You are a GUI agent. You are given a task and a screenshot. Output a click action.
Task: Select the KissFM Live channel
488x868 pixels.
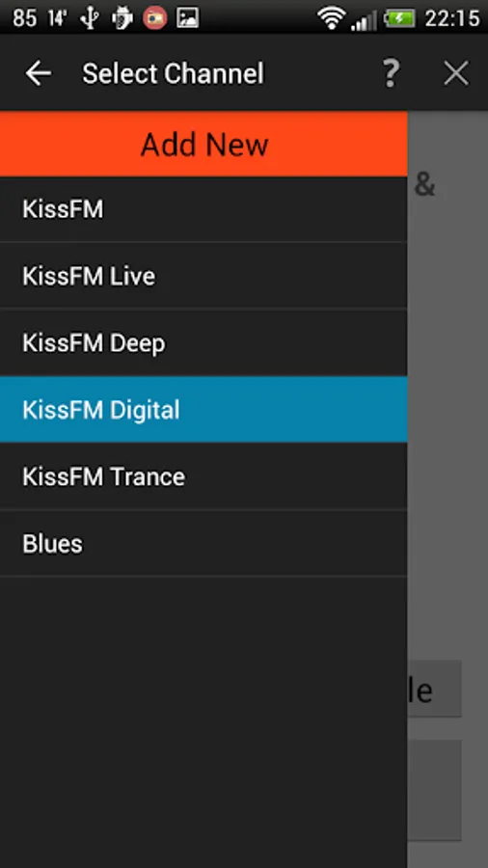[x=203, y=276]
